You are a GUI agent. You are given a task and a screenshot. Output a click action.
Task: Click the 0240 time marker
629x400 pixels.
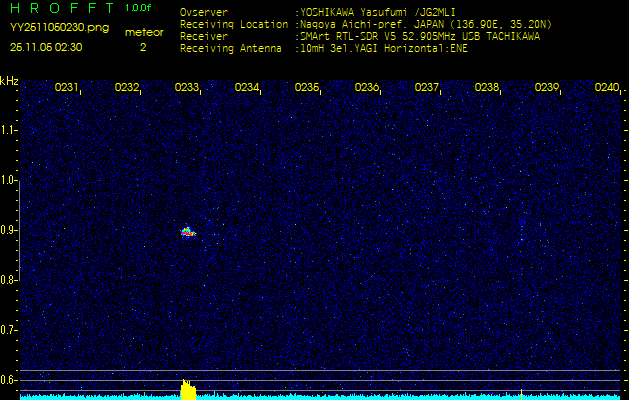[x=607, y=88]
